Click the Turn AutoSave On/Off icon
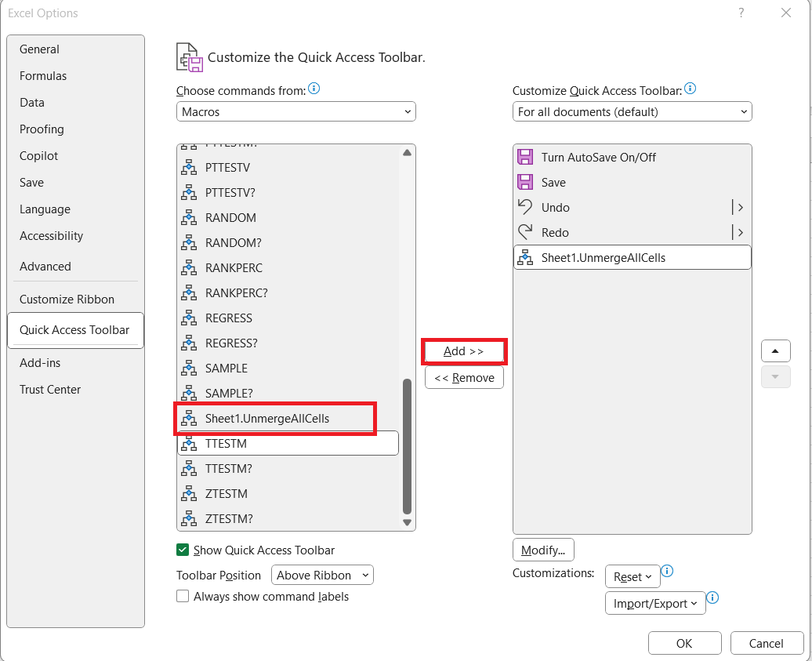This screenshot has width=812, height=661. [525, 157]
